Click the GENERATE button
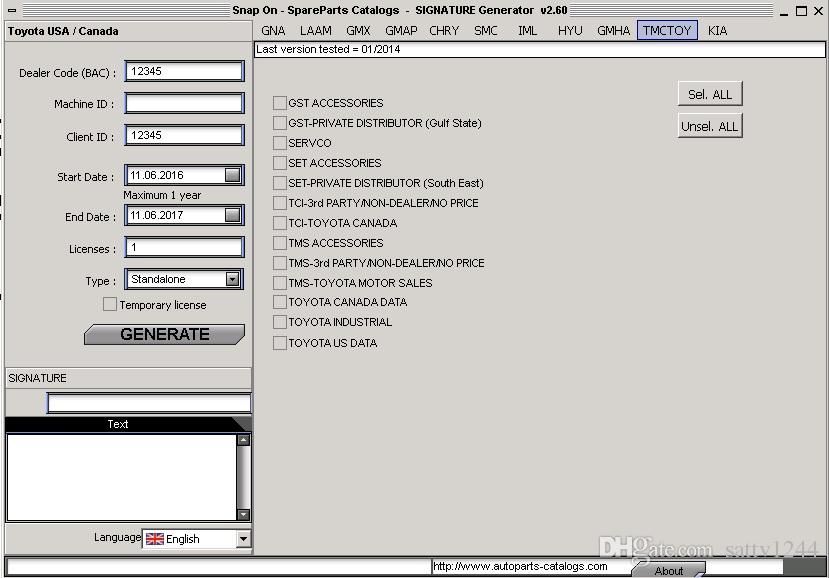Screen dimensions: 829x578 (164, 334)
